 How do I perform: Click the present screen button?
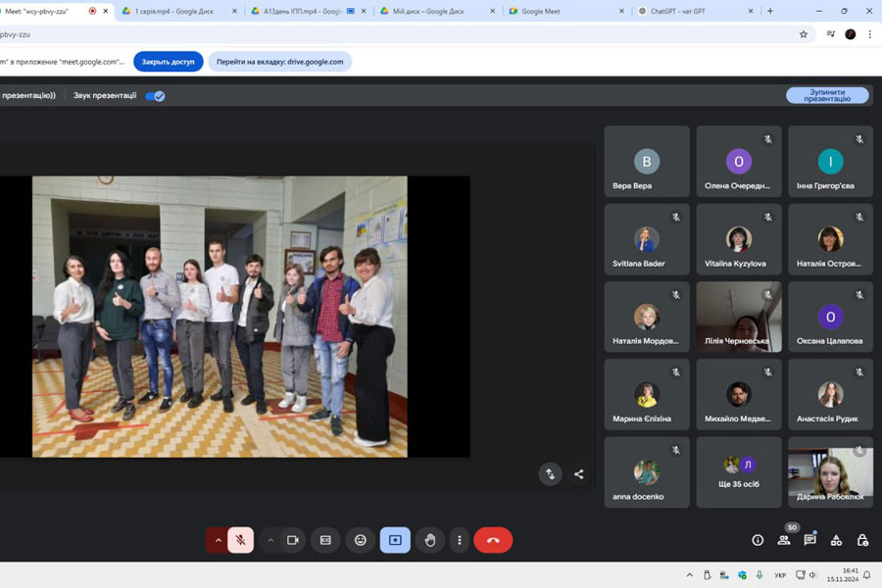click(x=395, y=540)
